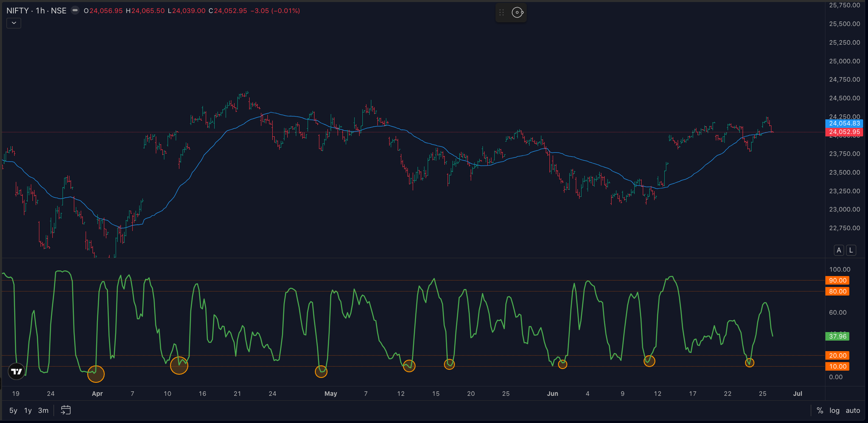Click the open value O24,056.95
This screenshot has height=423, width=868.
point(103,11)
